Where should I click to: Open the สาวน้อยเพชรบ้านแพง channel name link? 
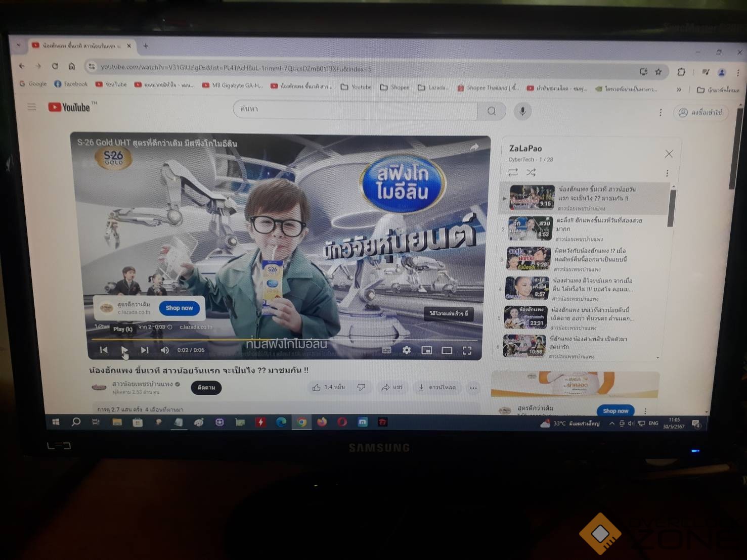pyautogui.click(x=143, y=384)
